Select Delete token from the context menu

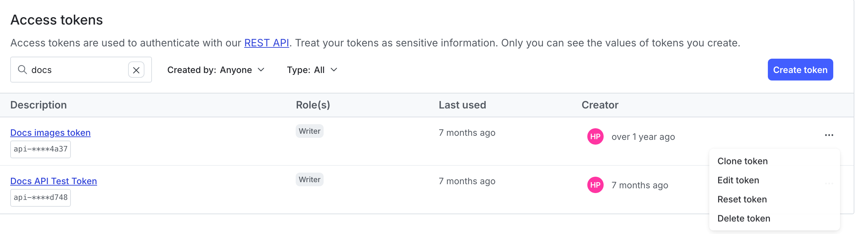(x=743, y=218)
